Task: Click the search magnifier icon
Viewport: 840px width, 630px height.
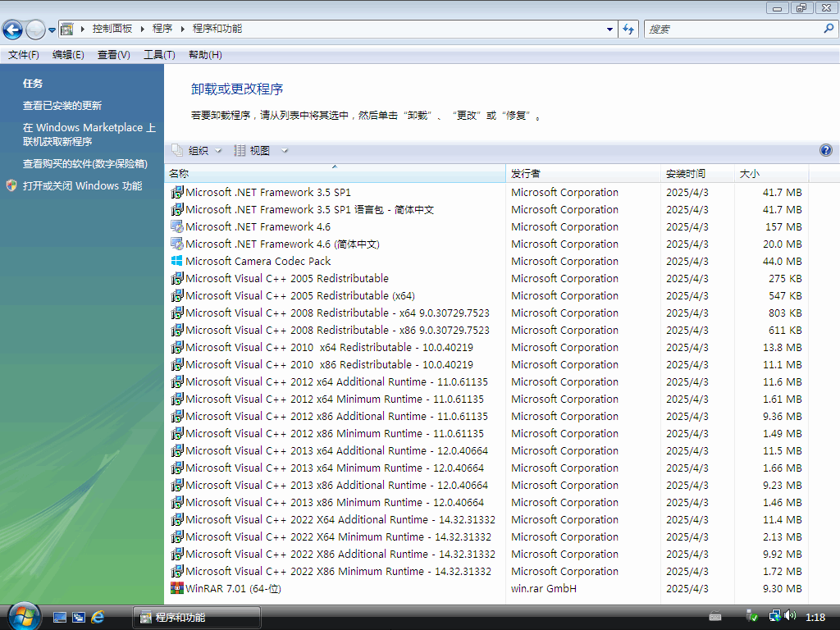Action: (829, 29)
